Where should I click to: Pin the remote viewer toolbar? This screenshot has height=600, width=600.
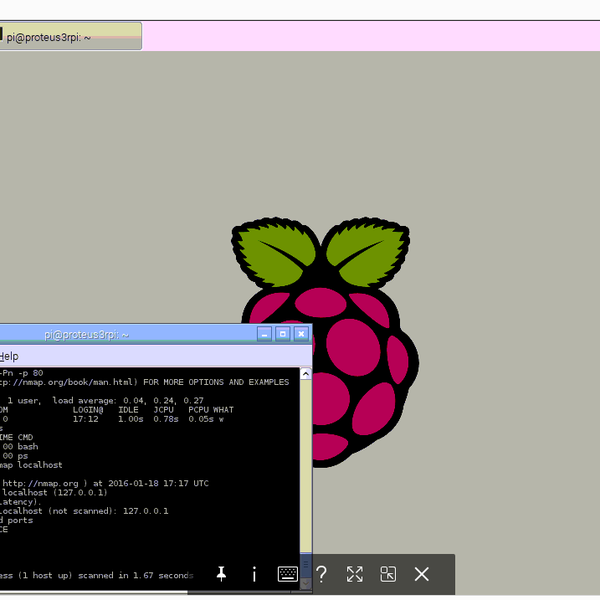tap(221, 574)
